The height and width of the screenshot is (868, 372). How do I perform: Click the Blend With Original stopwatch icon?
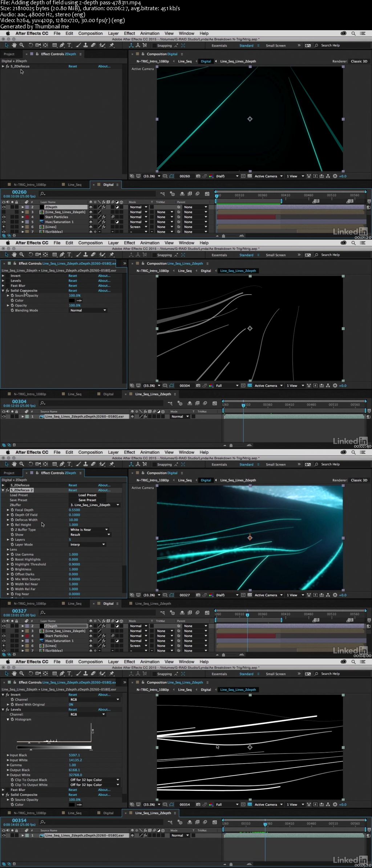coord(12,704)
